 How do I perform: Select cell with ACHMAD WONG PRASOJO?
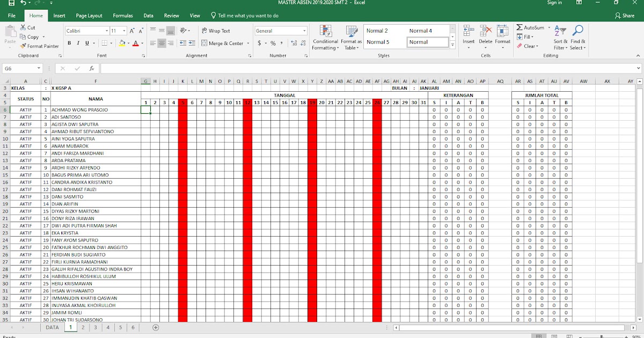click(96, 110)
